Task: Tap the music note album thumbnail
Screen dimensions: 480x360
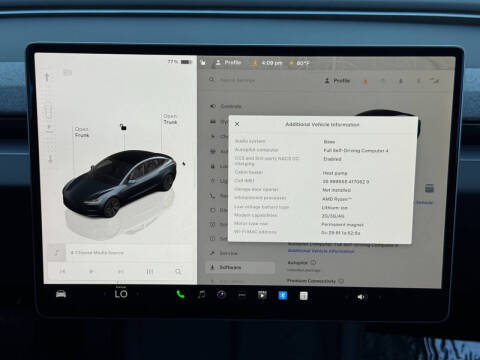Action: pyautogui.click(x=57, y=253)
